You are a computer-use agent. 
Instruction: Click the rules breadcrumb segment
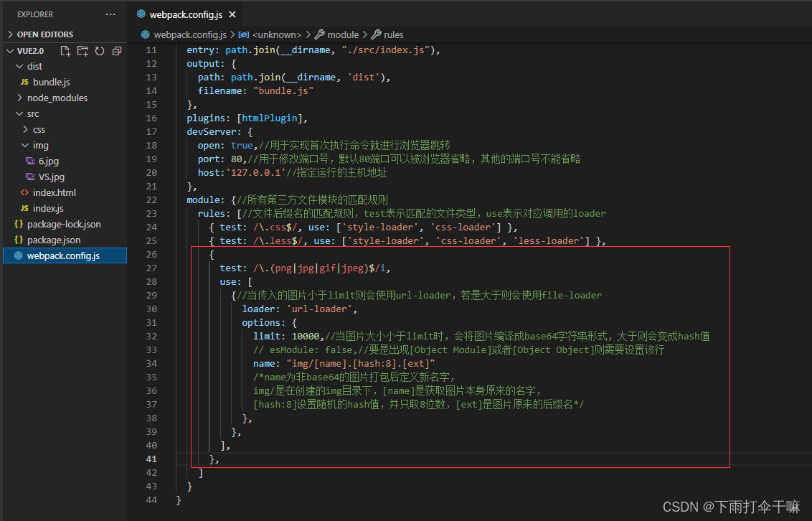pyautogui.click(x=394, y=34)
